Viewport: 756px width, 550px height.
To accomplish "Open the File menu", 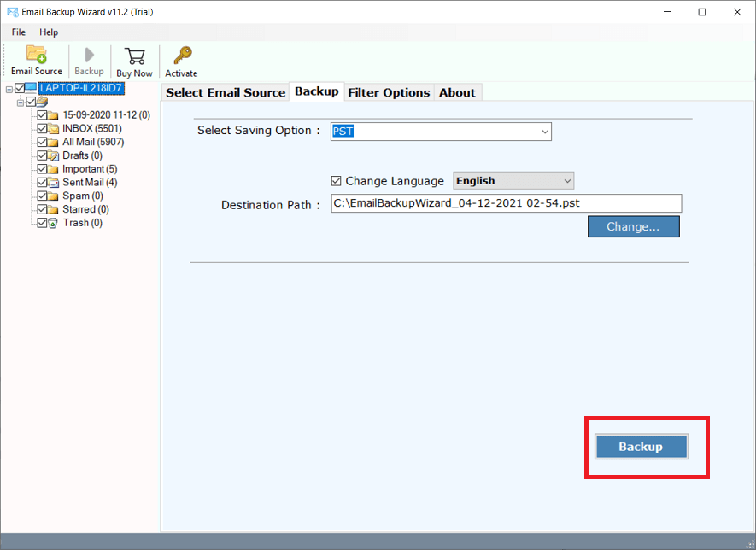I will [x=17, y=32].
